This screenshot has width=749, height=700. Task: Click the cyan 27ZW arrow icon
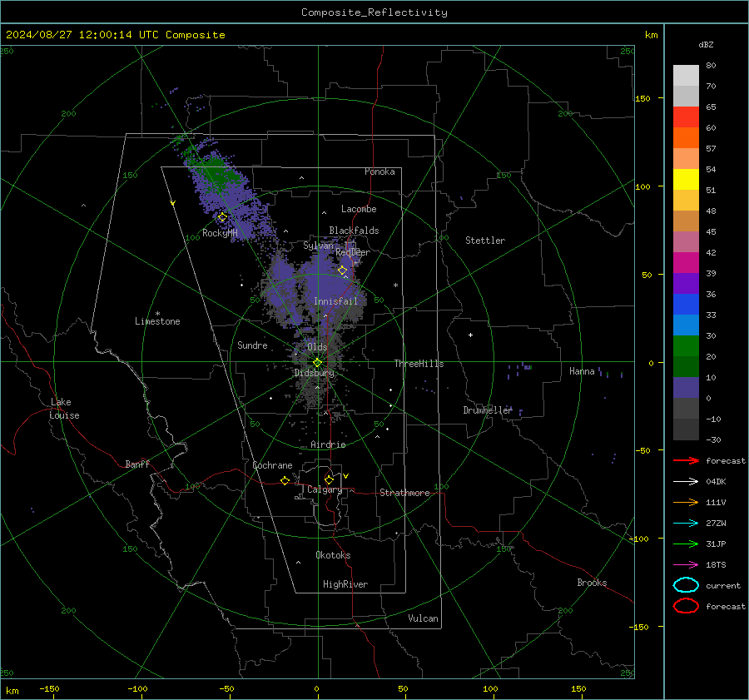(686, 523)
